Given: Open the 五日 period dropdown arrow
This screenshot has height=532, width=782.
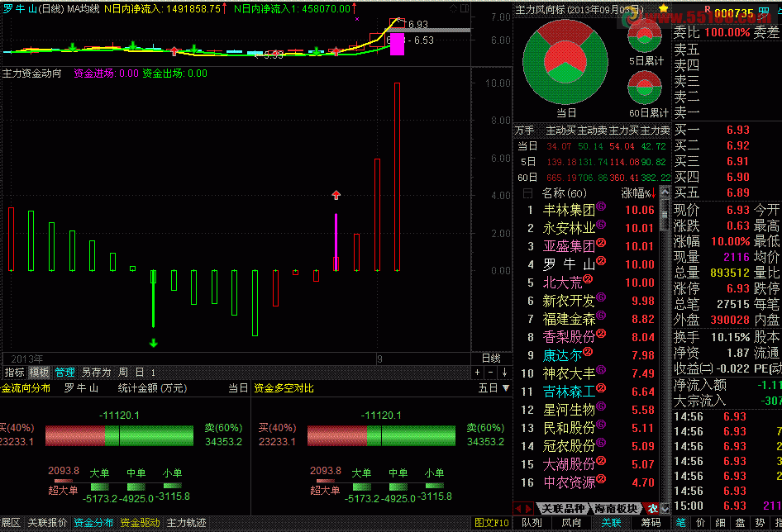Looking at the screenshot, I should (506, 388).
